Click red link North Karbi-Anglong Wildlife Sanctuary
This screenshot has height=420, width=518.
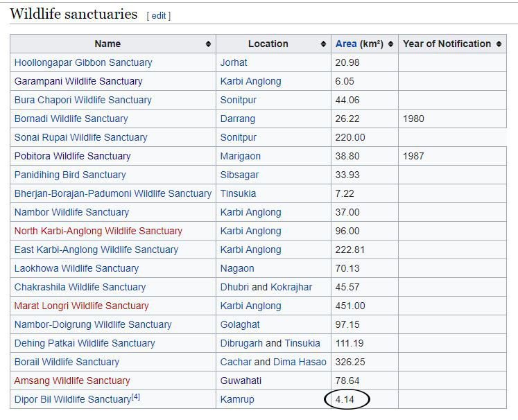click(98, 231)
